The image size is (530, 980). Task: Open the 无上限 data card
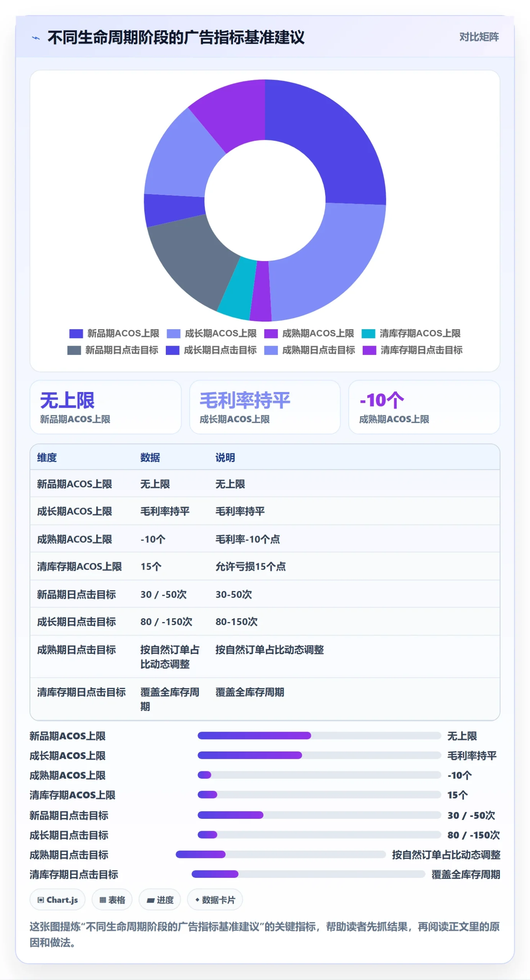[x=105, y=407]
